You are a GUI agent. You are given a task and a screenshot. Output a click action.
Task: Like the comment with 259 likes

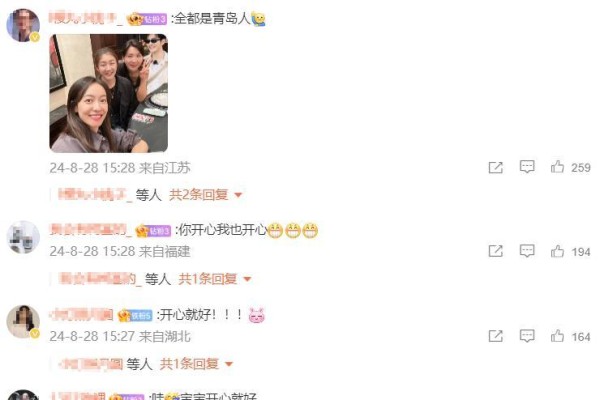tap(557, 167)
